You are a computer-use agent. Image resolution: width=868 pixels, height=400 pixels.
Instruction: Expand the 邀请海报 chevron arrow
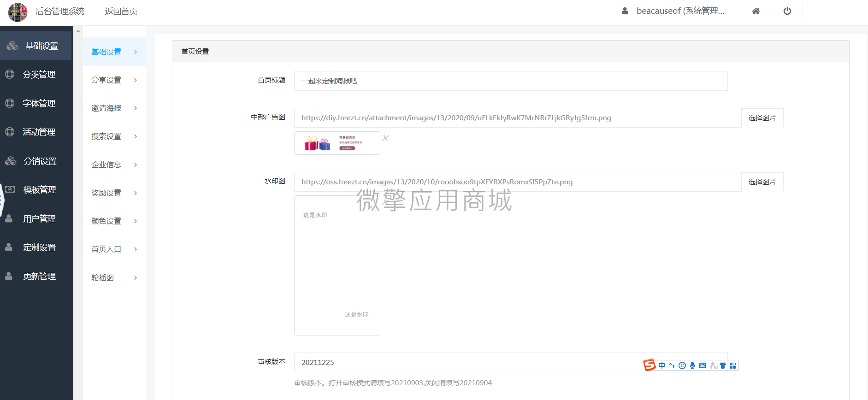136,108
